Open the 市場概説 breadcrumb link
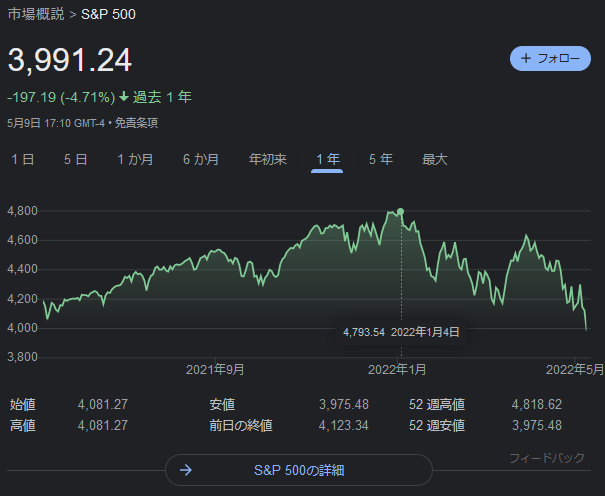 click(x=36, y=14)
